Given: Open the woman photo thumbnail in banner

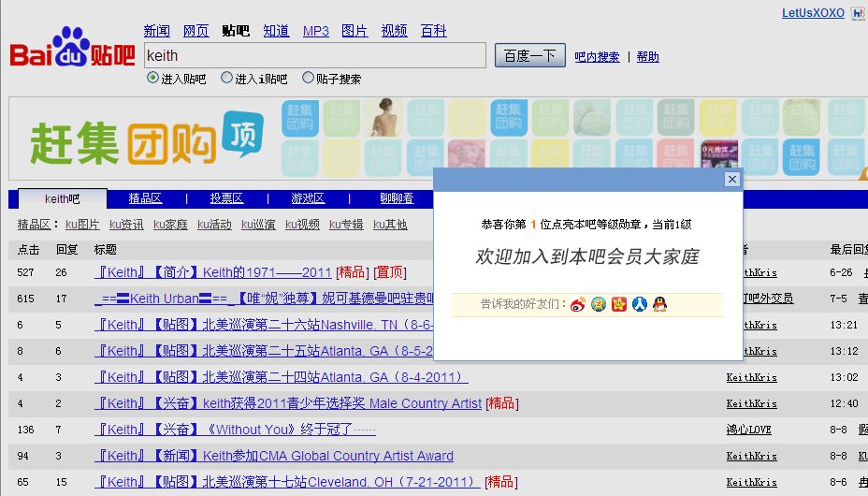Looking at the screenshot, I should [385, 117].
